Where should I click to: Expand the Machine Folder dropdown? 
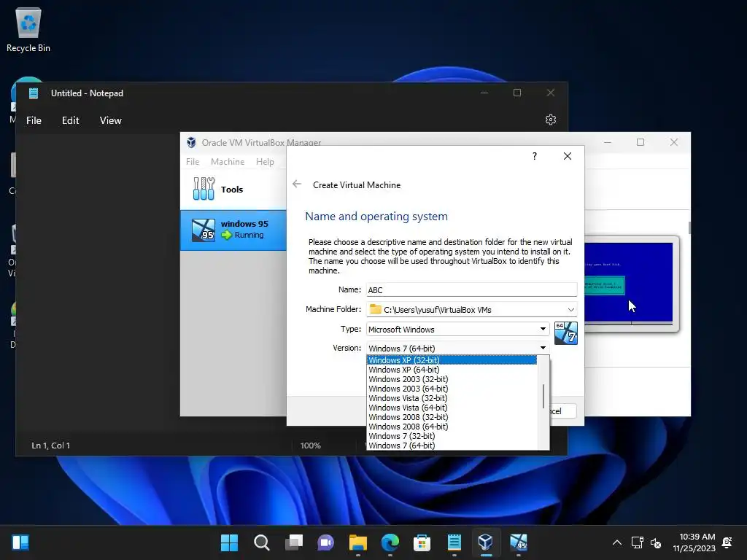(x=570, y=309)
